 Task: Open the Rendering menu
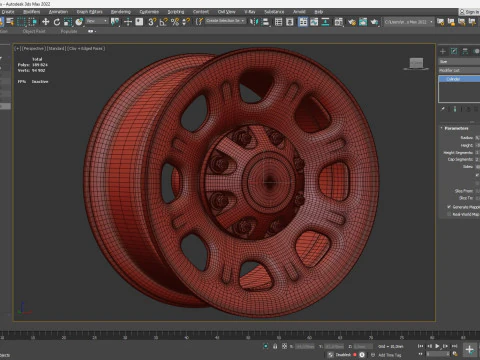121,12
